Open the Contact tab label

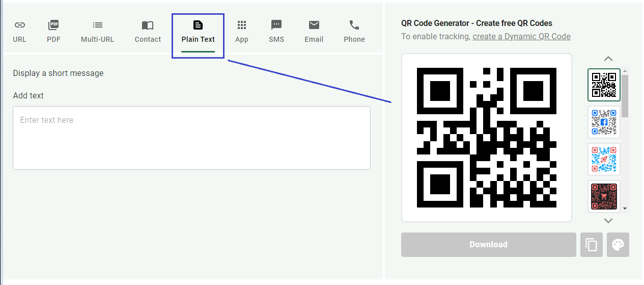148,39
